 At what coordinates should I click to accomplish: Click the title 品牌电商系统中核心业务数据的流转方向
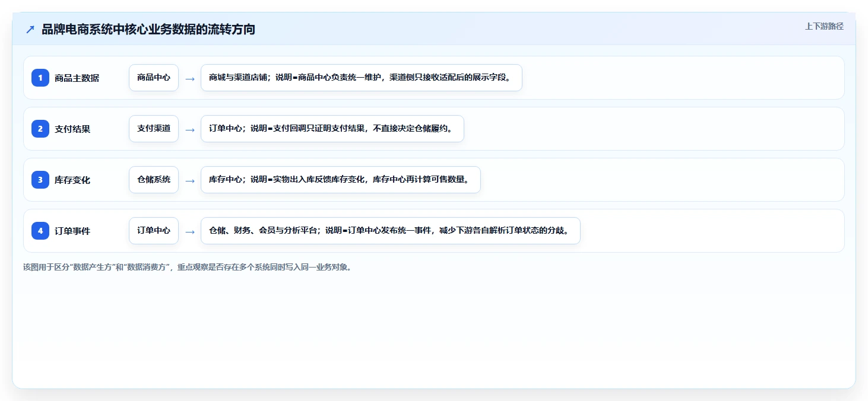coord(148,29)
